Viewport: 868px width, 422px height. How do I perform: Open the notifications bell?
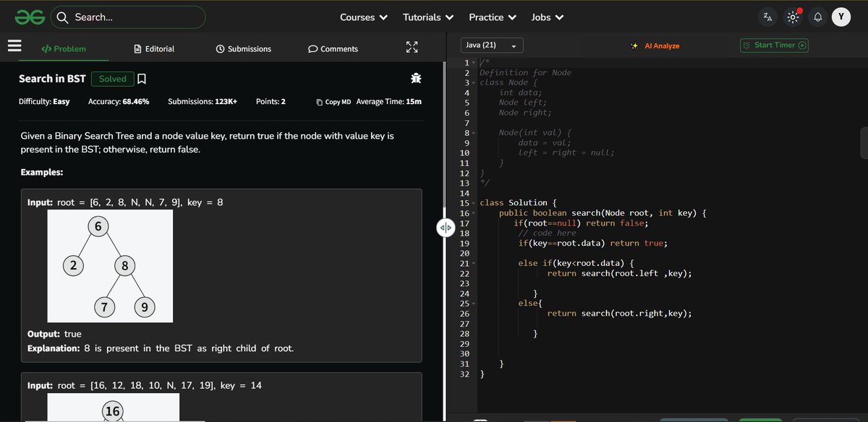(817, 17)
